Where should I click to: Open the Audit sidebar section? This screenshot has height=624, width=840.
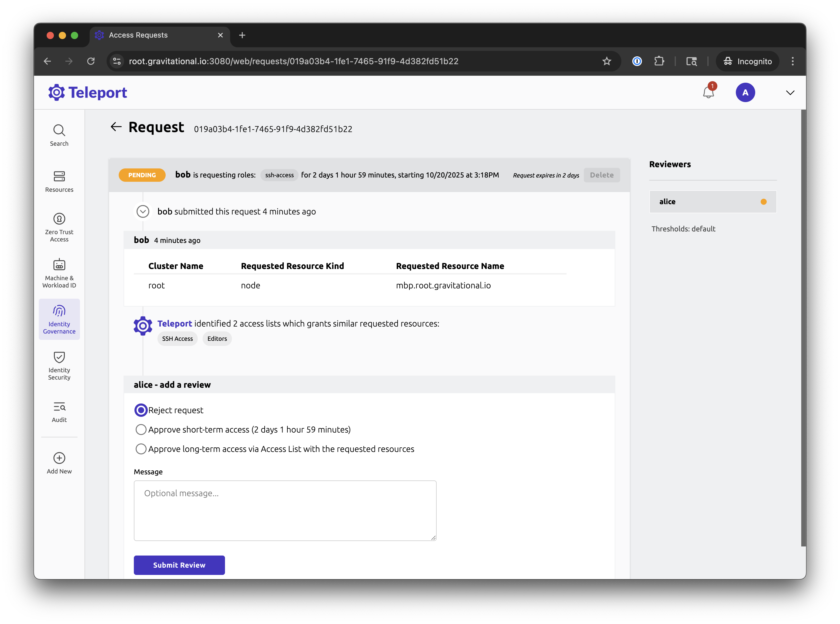pos(59,411)
